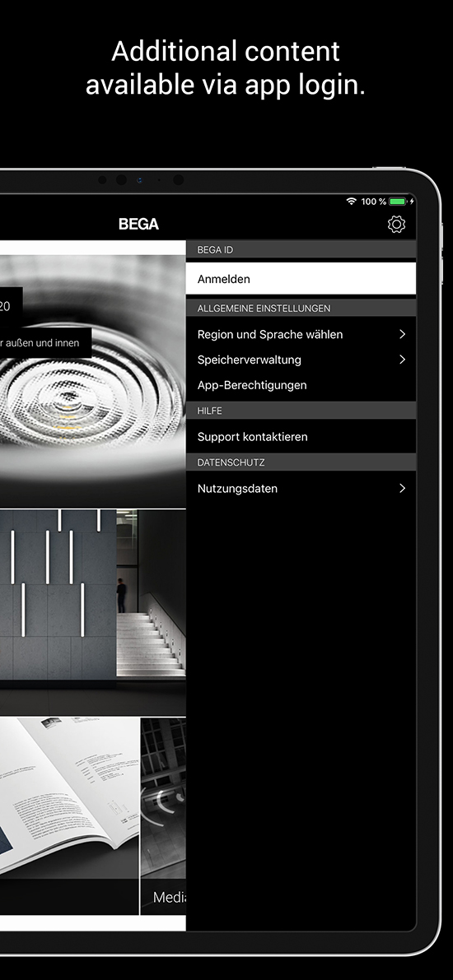Image resolution: width=453 pixels, height=980 pixels.
Task: Tap the 100 % battery percentage
Action: 374,202
